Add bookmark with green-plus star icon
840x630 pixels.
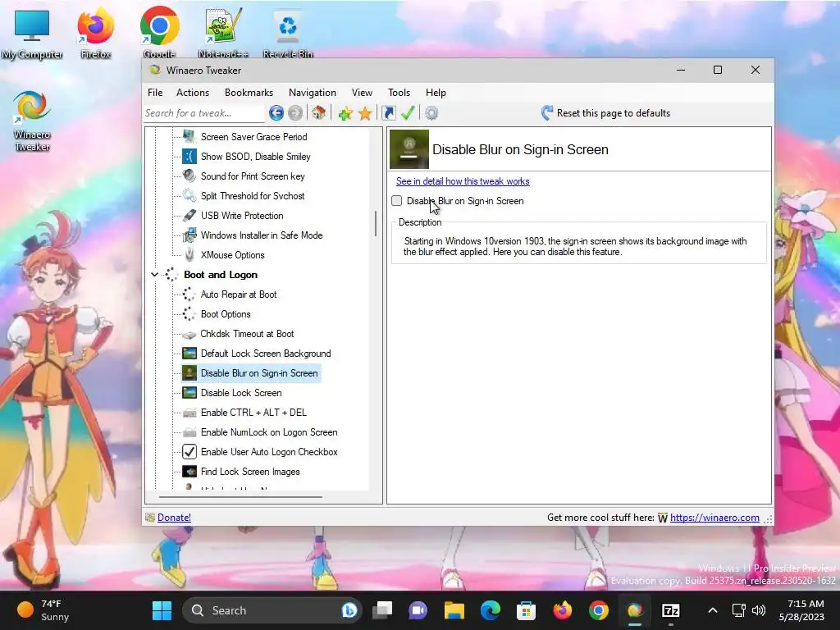345,113
